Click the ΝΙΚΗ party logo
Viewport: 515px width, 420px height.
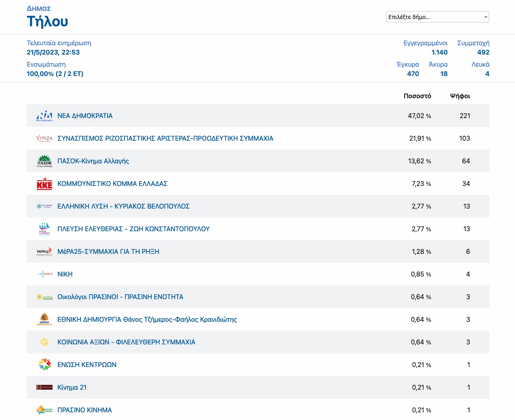[45, 274]
